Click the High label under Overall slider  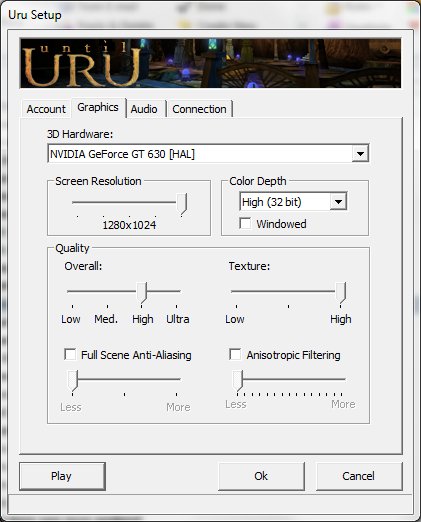click(143, 319)
